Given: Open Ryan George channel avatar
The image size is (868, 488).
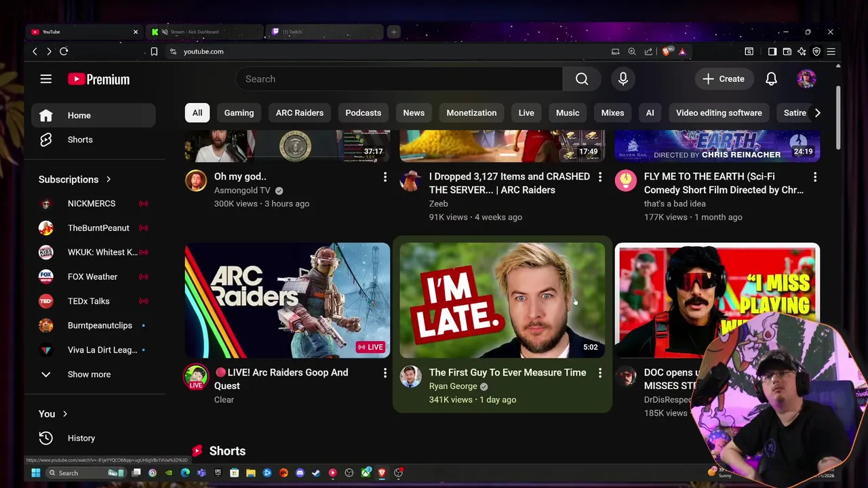Looking at the screenshot, I should [x=410, y=377].
